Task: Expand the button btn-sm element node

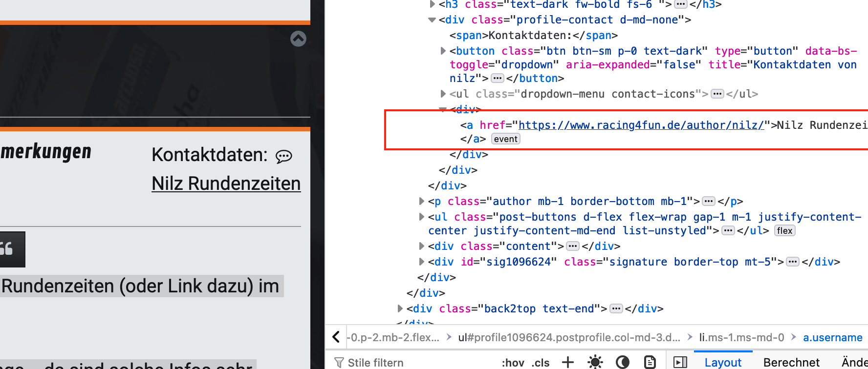Action: 443,51
